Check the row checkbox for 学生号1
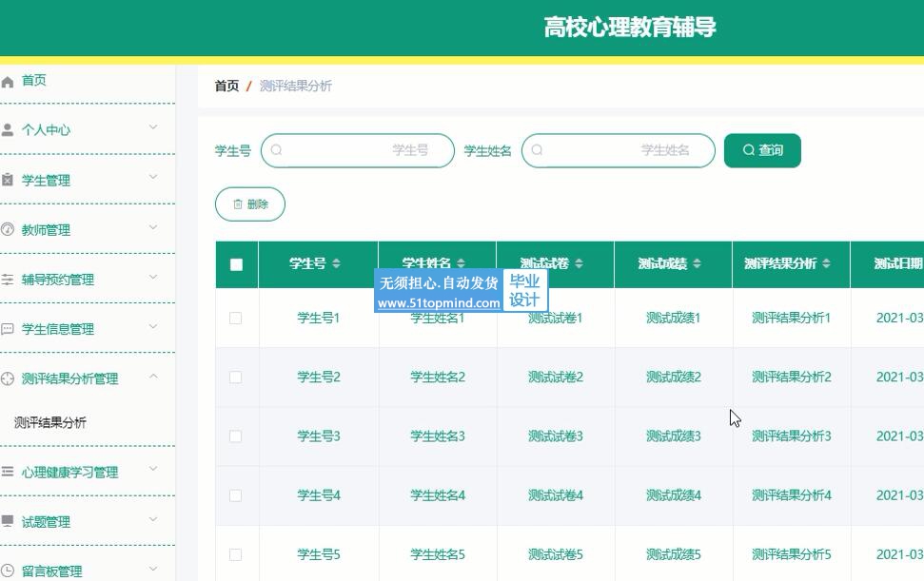Screen dimensions: 924x581 pos(236,319)
